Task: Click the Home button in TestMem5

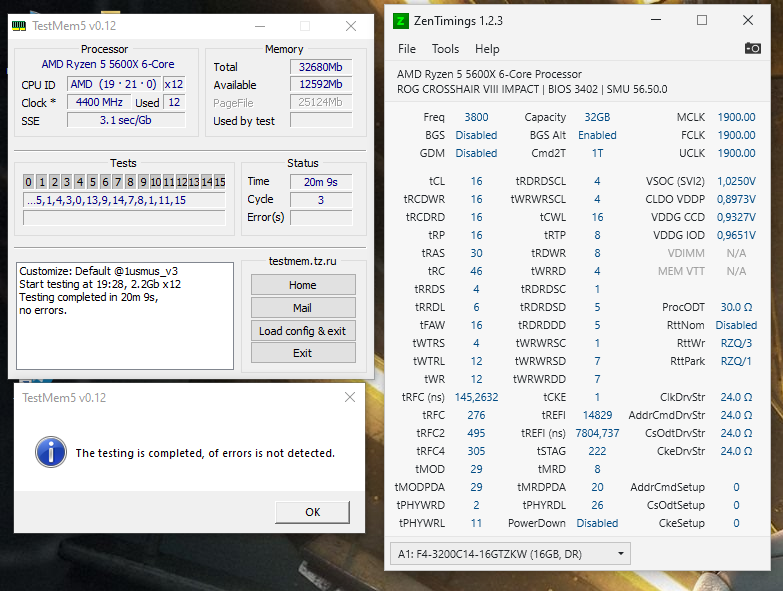Action: [303, 285]
